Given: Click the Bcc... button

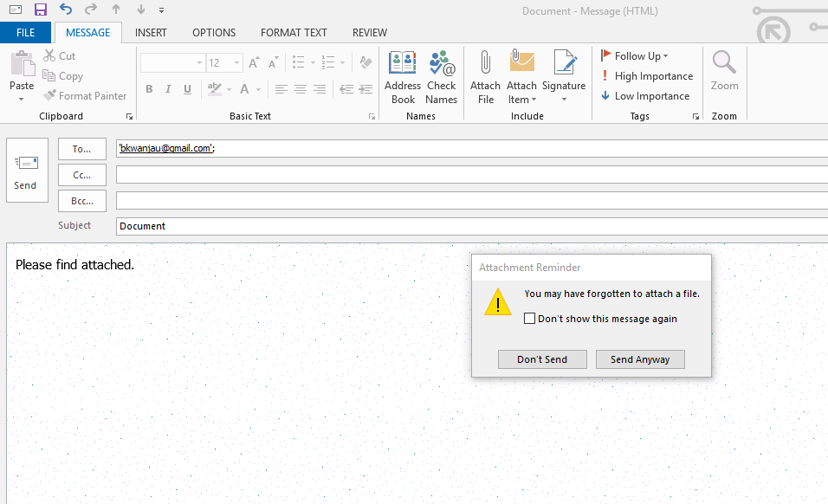Looking at the screenshot, I should (x=82, y=201).
